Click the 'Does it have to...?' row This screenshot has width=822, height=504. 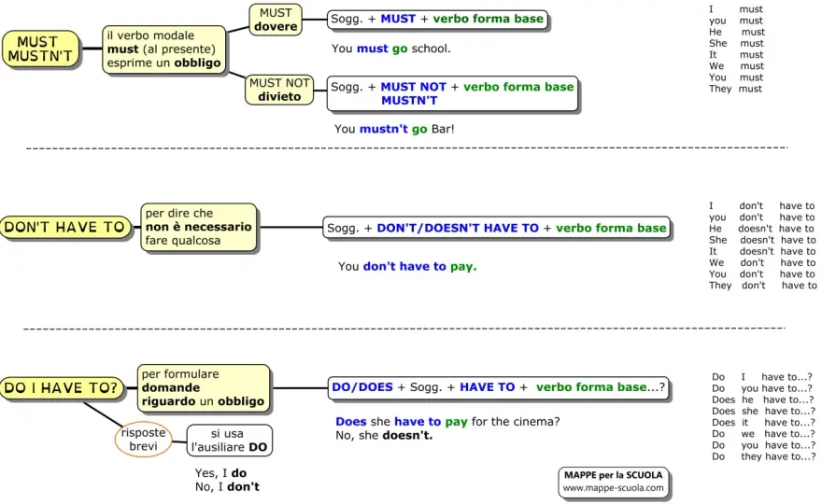(764, 423)
